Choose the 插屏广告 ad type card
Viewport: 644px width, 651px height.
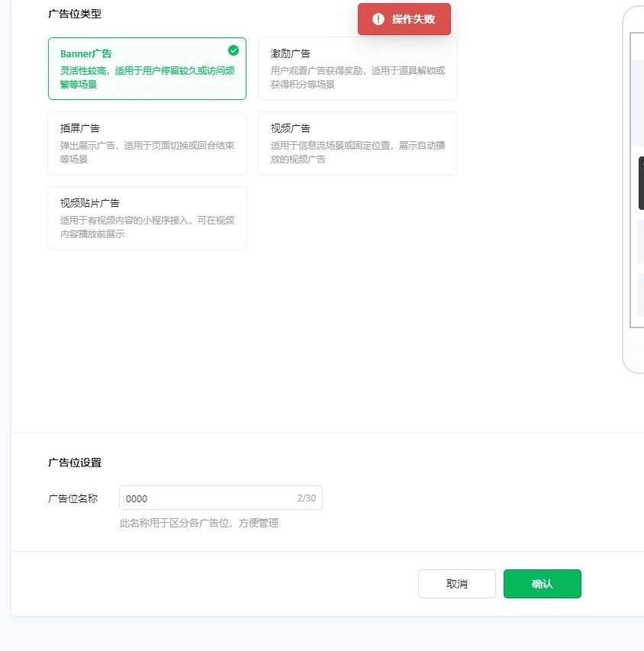[147, 143]
